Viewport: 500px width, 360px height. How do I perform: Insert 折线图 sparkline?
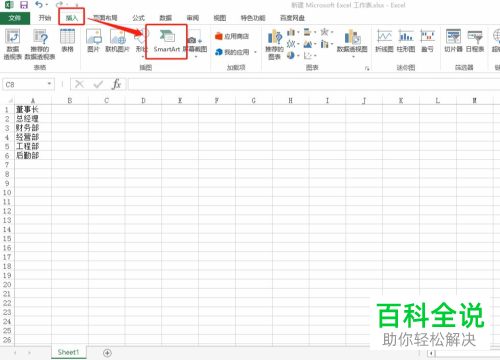384,41
